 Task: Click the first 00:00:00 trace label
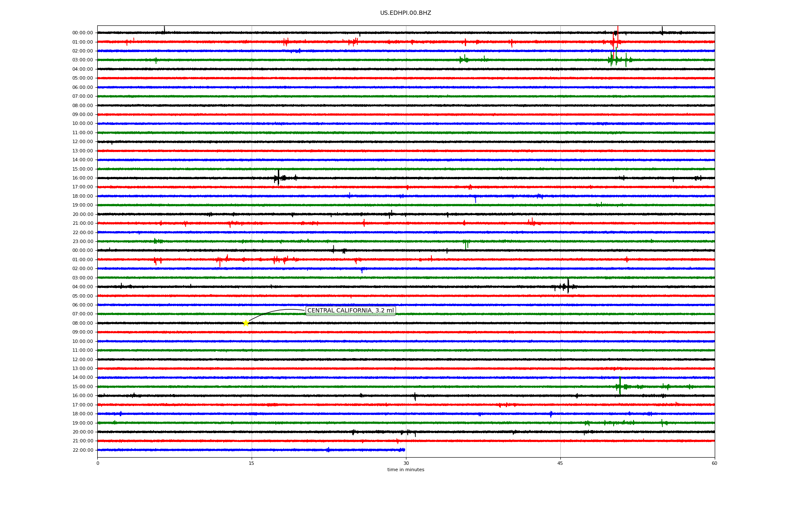(82, 33)
